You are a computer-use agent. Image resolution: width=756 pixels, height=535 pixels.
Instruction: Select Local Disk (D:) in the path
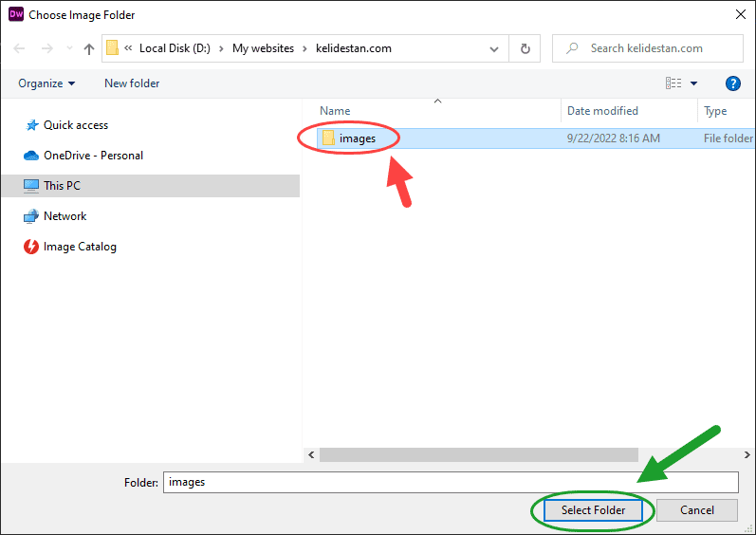[x=175, y=48]
